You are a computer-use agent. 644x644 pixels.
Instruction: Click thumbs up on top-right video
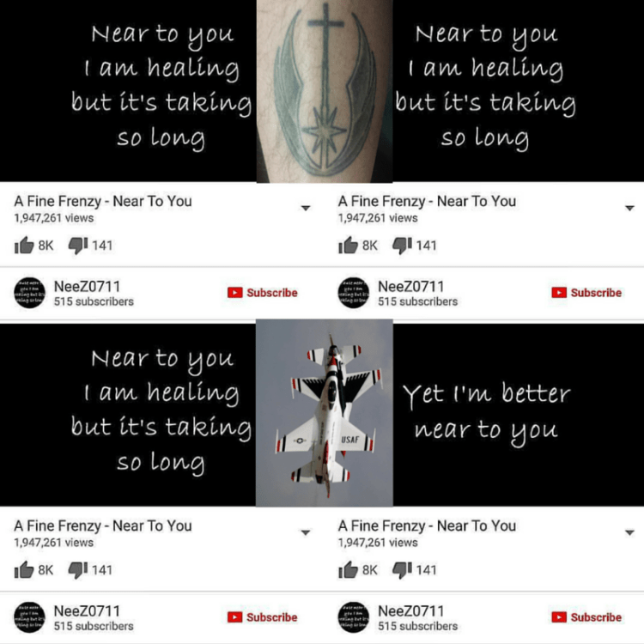(349, 246)
